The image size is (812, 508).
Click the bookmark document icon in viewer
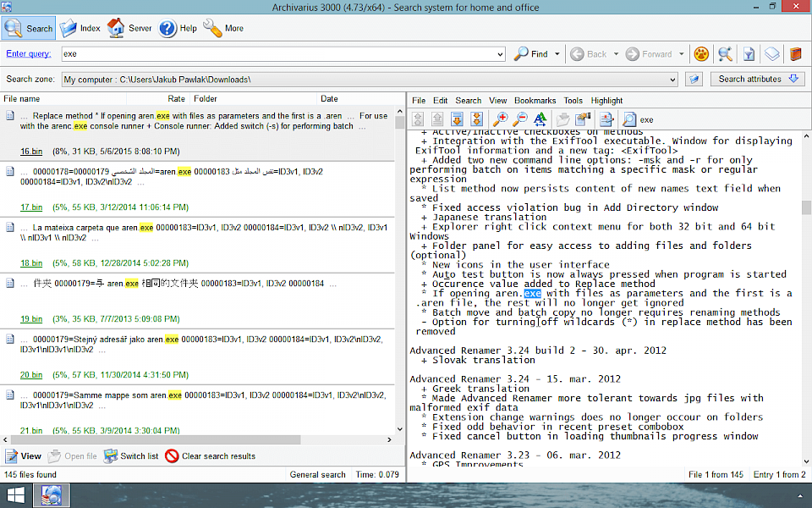(x=606, y=119)
